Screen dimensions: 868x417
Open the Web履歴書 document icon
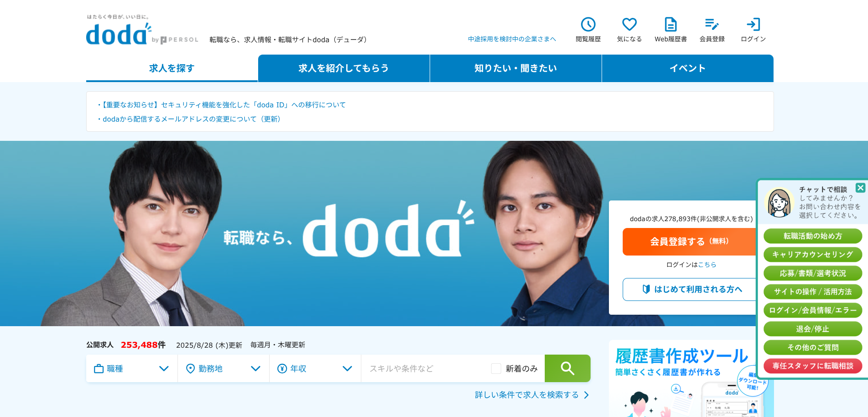click(x=670, y=24)
